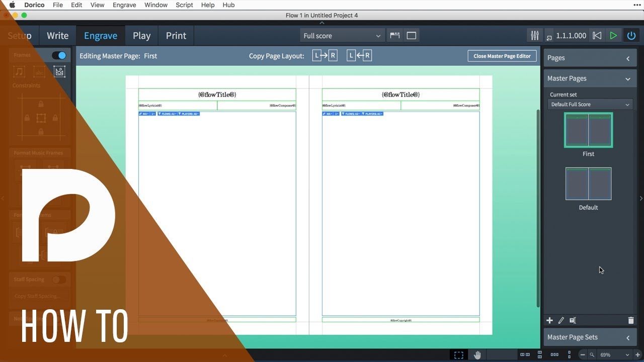Screen dimensions: 644x362
Task: Zoom in with plus button
Action: [638, 355]
